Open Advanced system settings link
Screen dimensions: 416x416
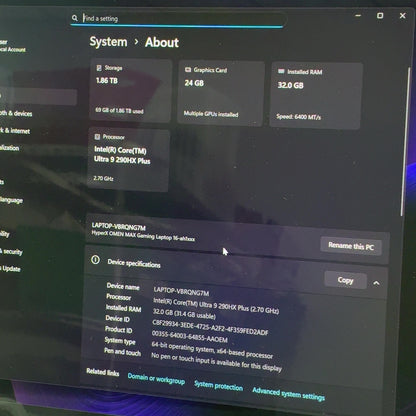(x=288, y=394)
